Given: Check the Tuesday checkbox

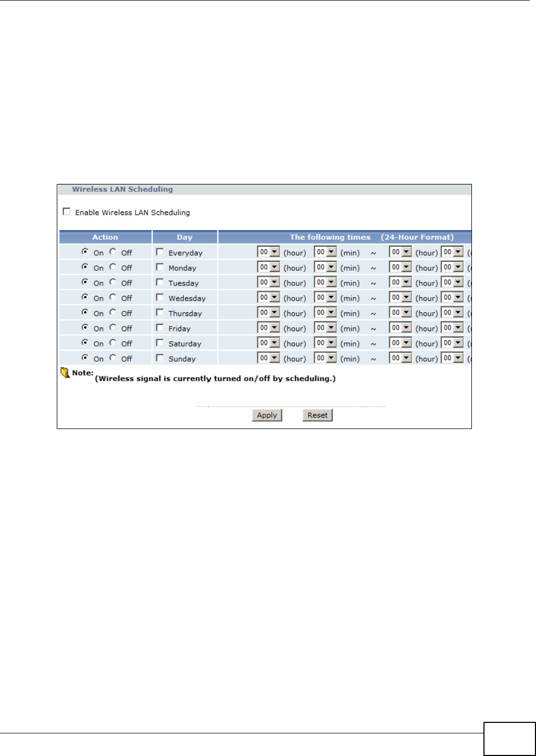Looking at the screenshot, I should (160, 282).
